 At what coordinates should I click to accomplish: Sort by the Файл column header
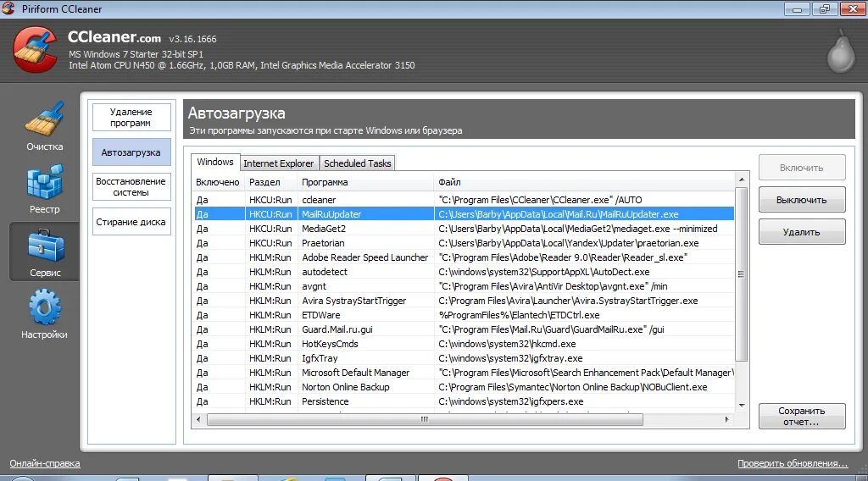[x=585, y=182]
